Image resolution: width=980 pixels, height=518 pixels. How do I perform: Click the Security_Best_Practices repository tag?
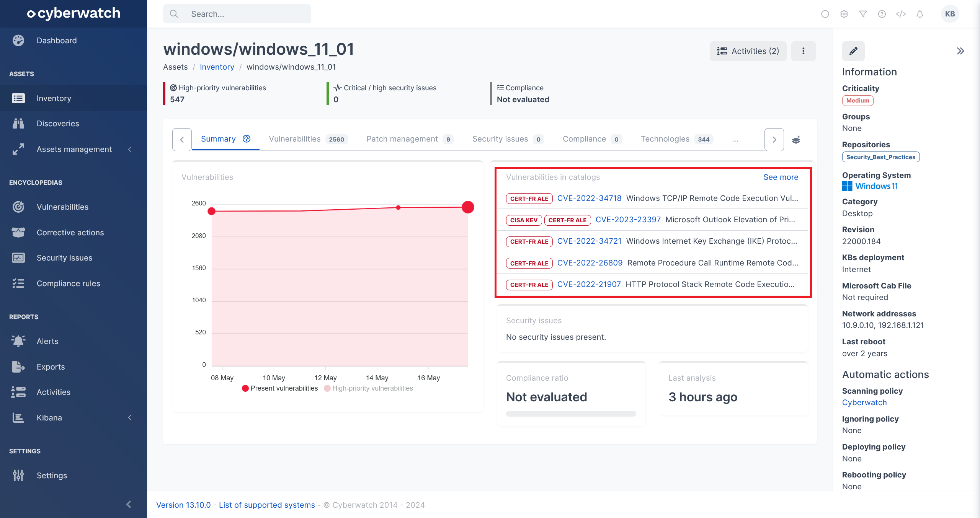[881, 157]
